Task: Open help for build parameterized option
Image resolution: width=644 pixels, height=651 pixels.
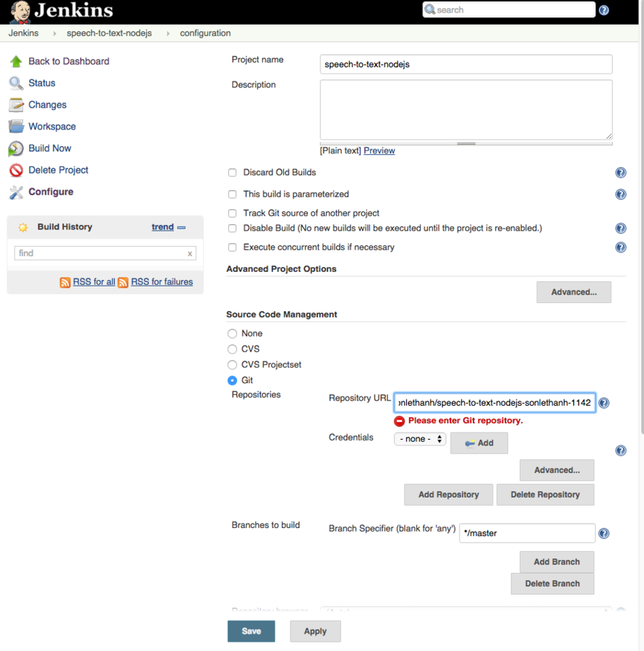Action: [x=621, y=195]
